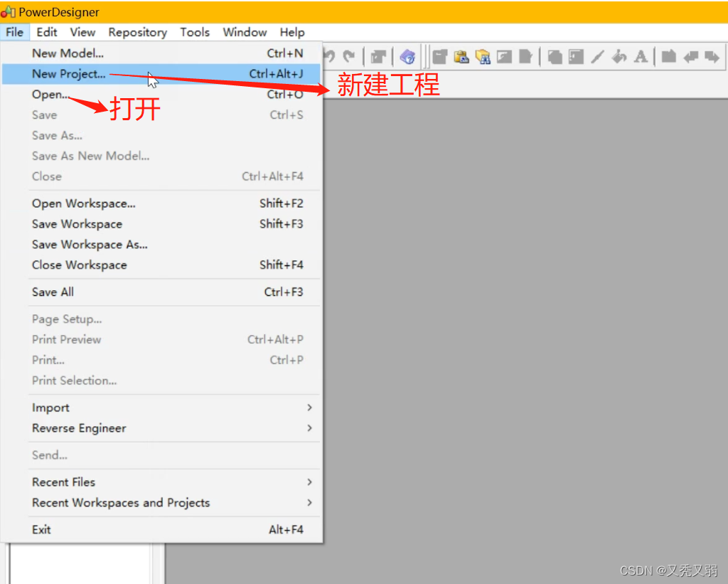Open the Edit menu
Image resolution: width=728 pixels, height=584 pixels.
(x=46, y=32)
